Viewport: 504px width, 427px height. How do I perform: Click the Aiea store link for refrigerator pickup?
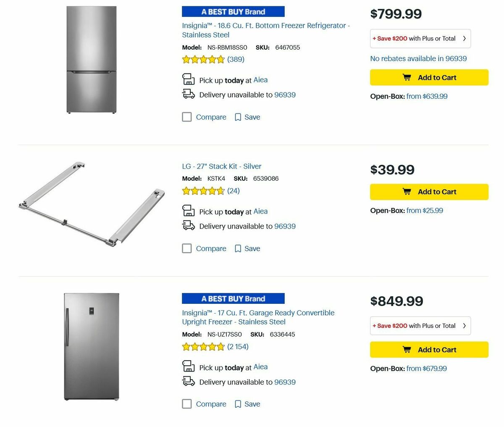pyautogui.click(x=260, y=80)
